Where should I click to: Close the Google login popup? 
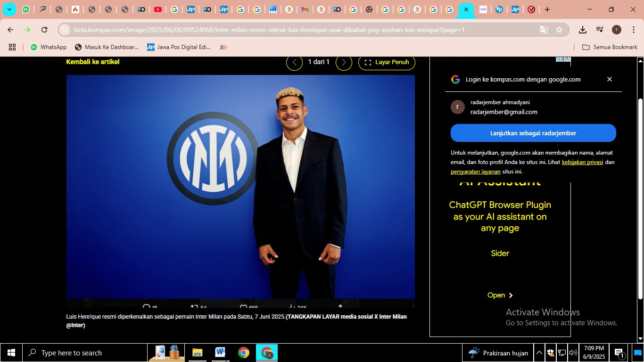[x=610, y=79]
